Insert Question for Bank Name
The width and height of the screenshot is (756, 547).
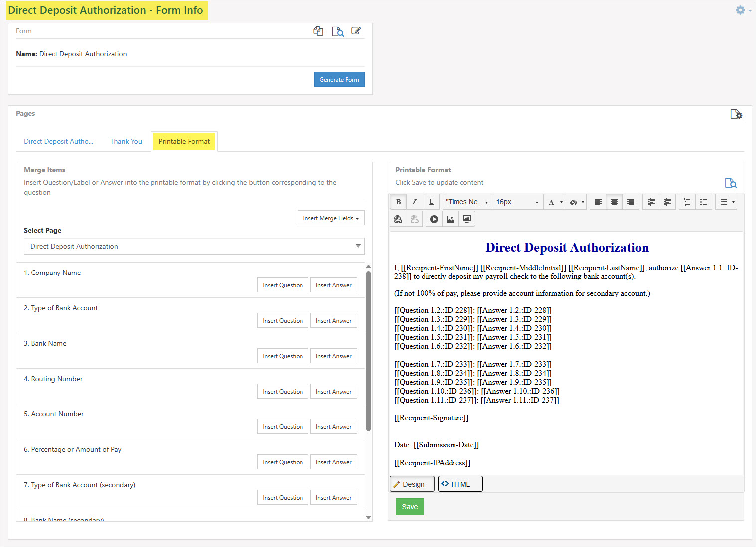pyautogui.click(x=283, y=356)
